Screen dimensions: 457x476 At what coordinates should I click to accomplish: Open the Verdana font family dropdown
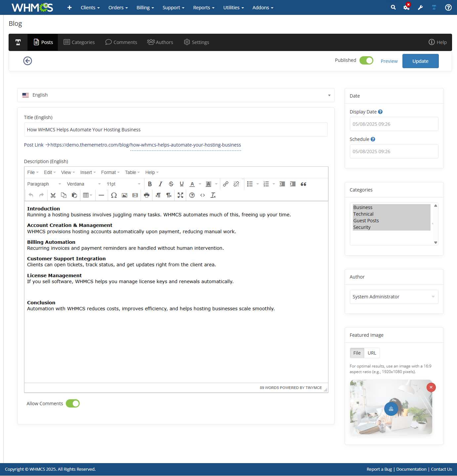coord(84,184)
